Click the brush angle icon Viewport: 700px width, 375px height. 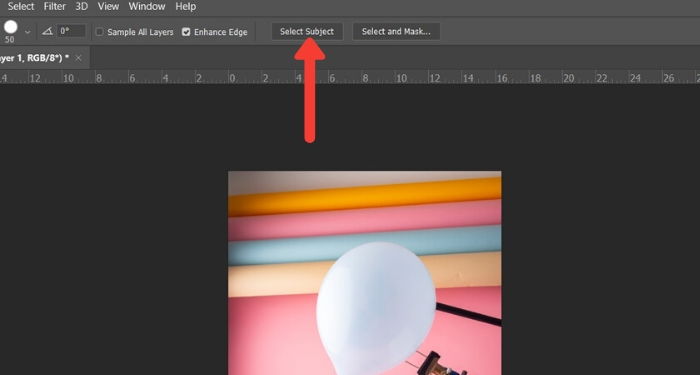(x=47, y=31)
